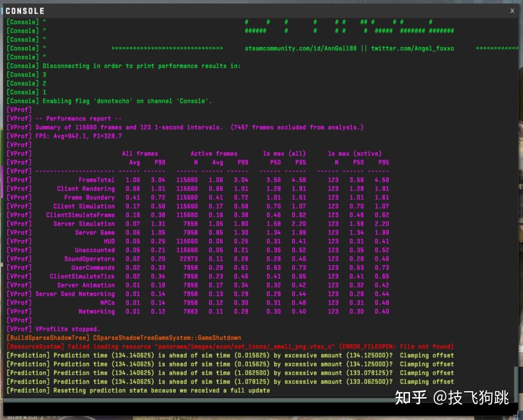Click the 'UserCommands' row label
Image resolution: width=523 pixels, height=420 pixels.
[x=93, y=267]
